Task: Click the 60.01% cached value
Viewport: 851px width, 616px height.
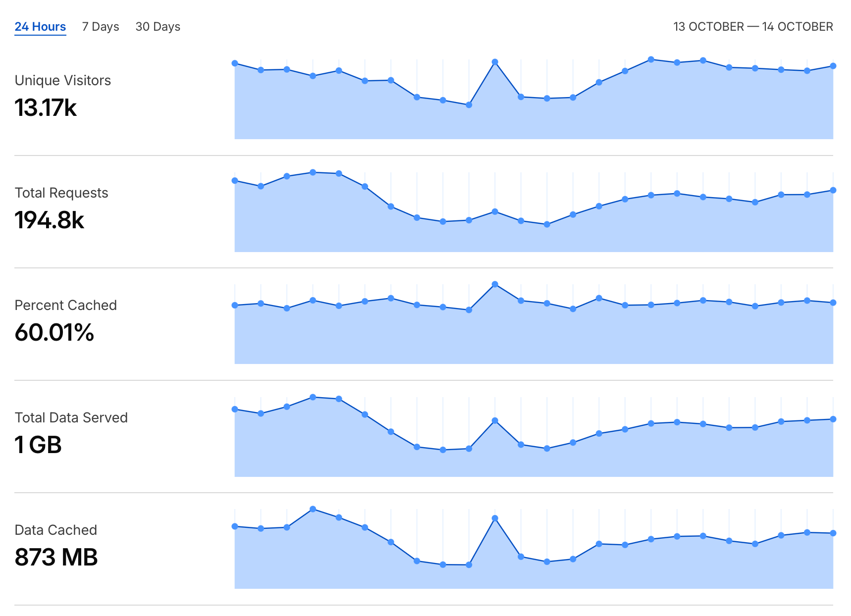Action: click(x=54, y=332)
